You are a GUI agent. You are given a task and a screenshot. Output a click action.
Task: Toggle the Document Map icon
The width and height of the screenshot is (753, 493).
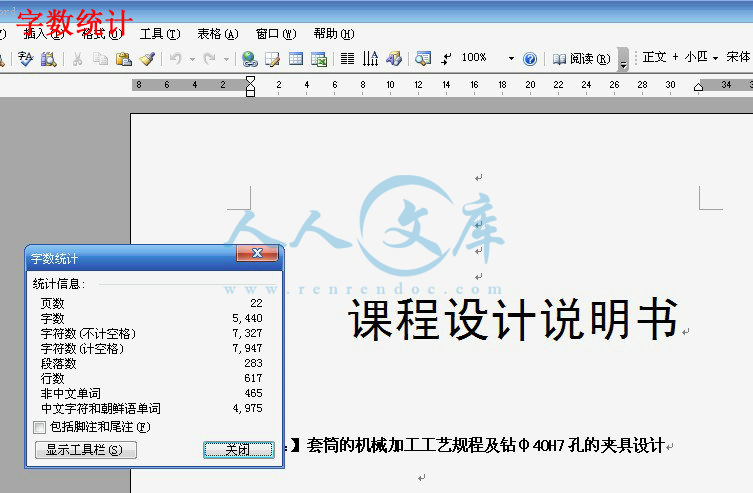point(423,59)
